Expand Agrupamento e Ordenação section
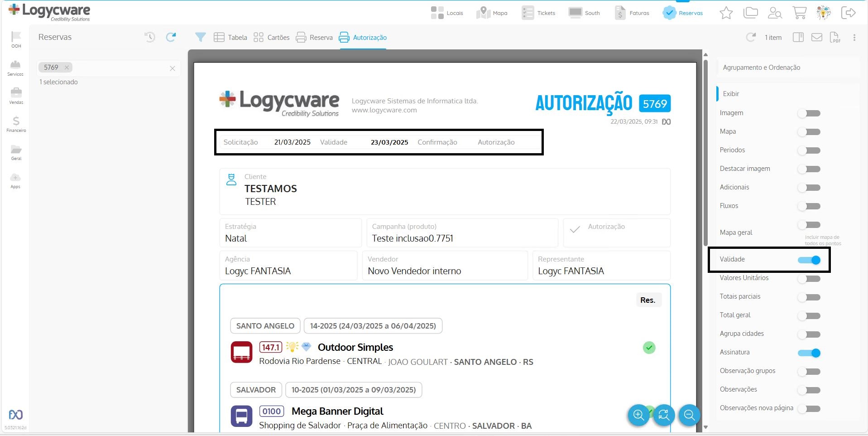Viewport: 868px width, 436px height. [761, 68]
